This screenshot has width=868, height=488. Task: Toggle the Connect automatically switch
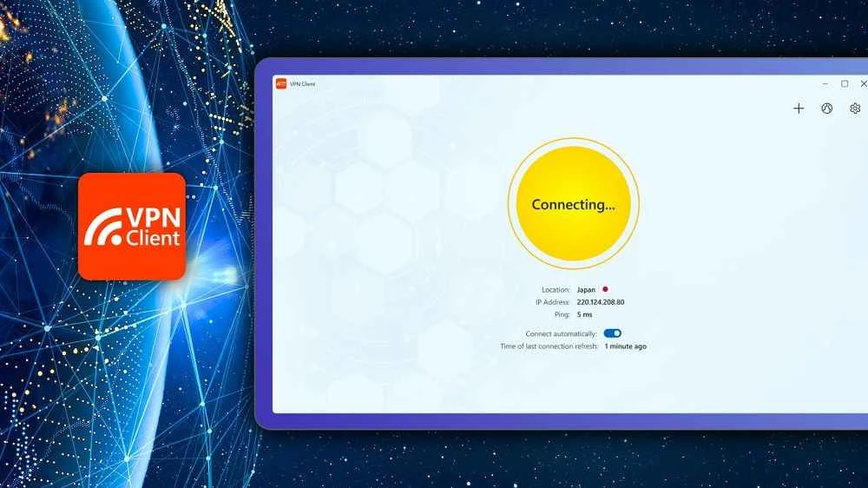point(613,333)
